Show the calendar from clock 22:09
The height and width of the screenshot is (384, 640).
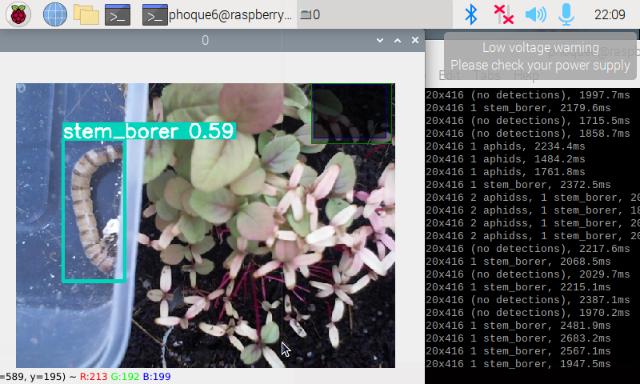[609, 15]
